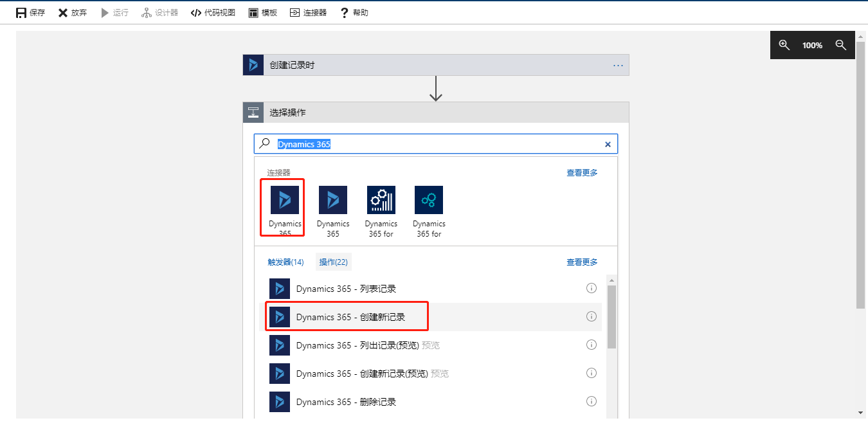Click the Dynamics icon beside 删除记录
This screenshot has width=868, height=434.
(x=280, y=402)
